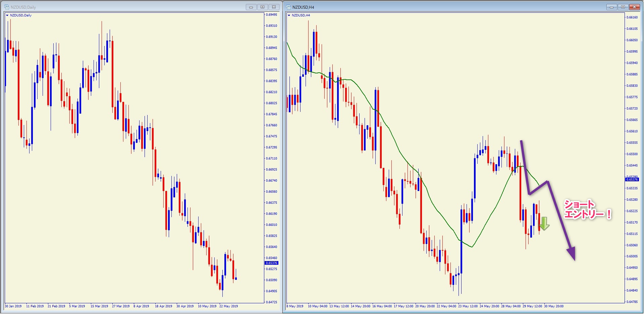This screenshot has height=314, width=644.
Task: Click the 0.68025 price level on Daily axis
Action: 272,103
